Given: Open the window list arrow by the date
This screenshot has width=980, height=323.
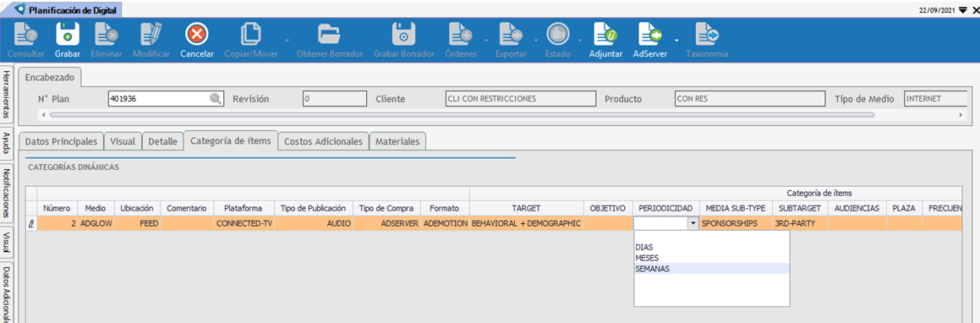Looking at the screenshot, I should (x=962, y=11).
